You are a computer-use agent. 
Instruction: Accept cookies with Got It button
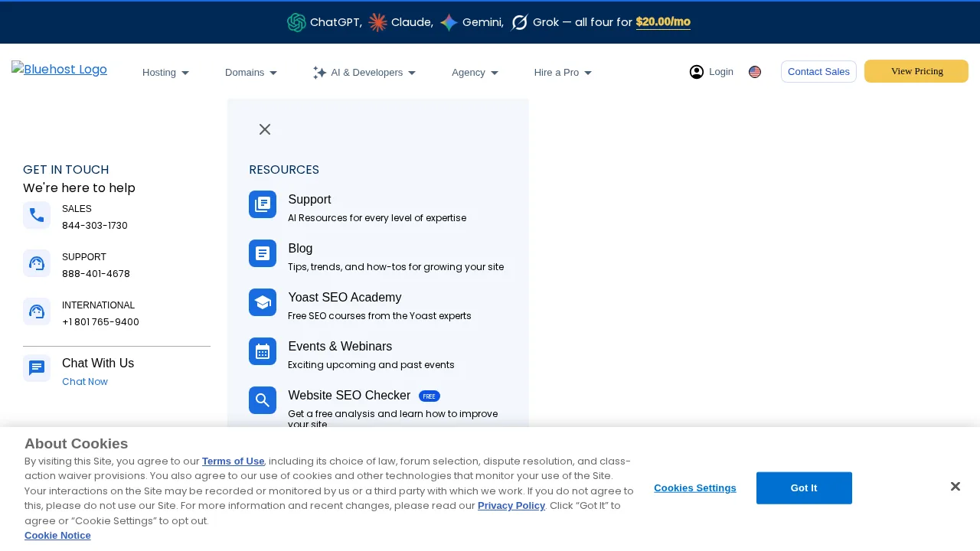point(804,488)
